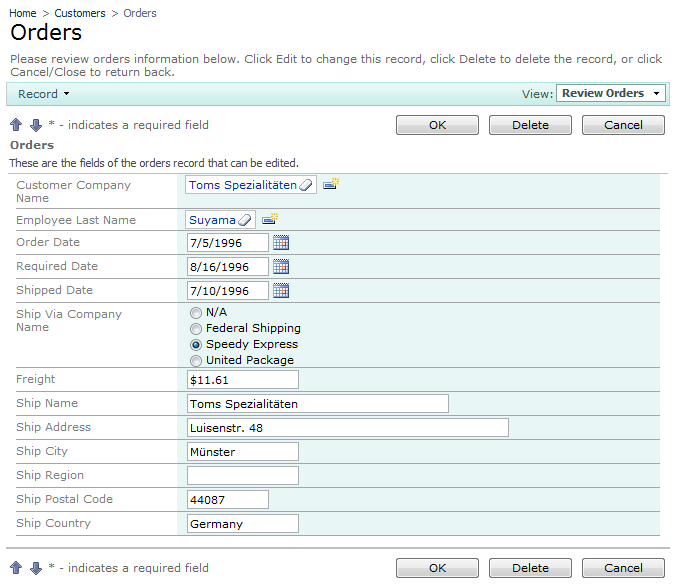The height and width of the screenshot is (585, 680).
Task: Select United Package radio button
Action: tap(196, 361)
